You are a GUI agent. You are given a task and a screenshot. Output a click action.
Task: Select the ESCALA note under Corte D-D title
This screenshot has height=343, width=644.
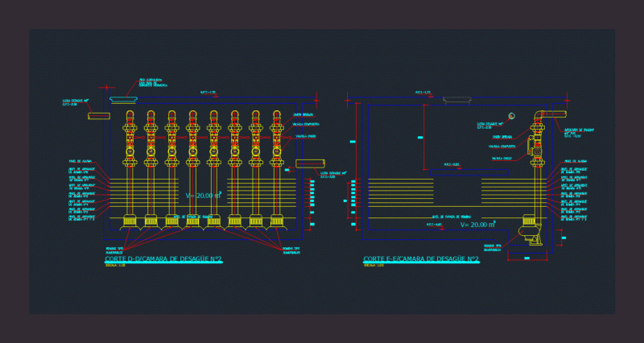[115, 266]
